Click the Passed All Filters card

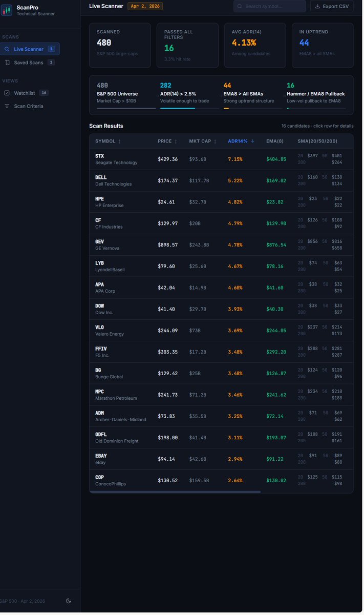point(187,45)
